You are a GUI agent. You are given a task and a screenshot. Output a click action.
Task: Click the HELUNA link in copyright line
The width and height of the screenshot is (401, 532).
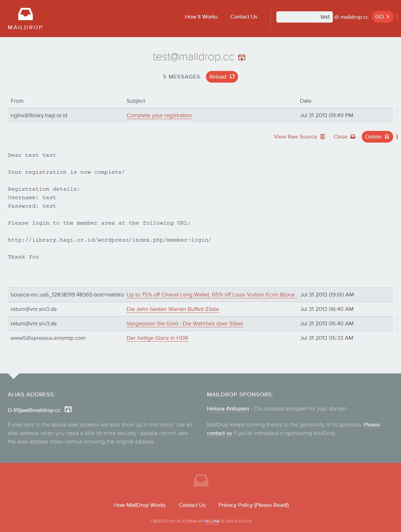click(x=212, y=521)
